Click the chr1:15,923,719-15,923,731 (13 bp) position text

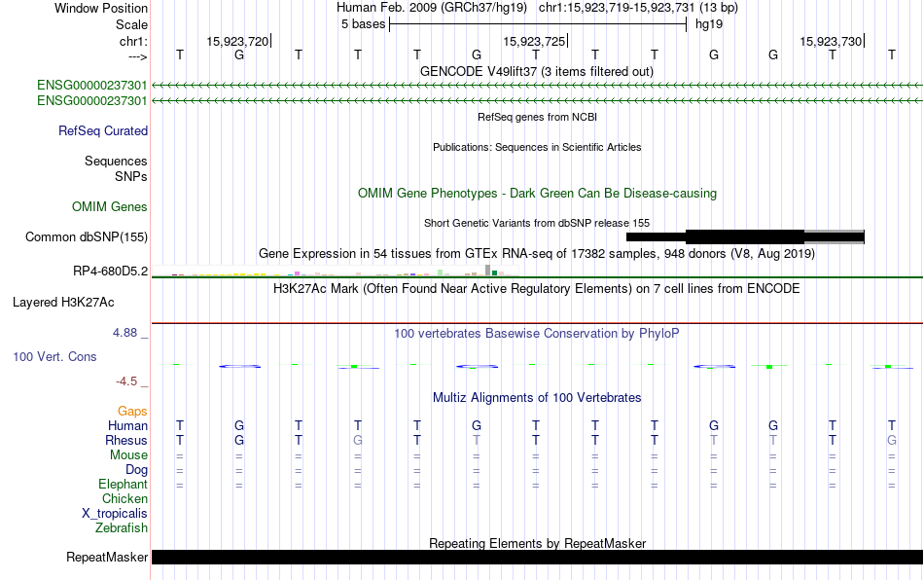point(638,8)
